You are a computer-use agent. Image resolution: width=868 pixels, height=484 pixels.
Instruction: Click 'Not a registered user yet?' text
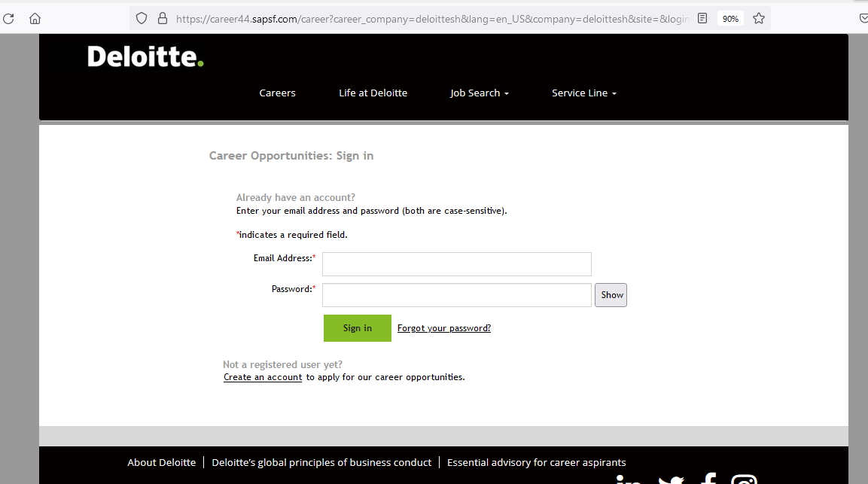click(x=282, y=365)
